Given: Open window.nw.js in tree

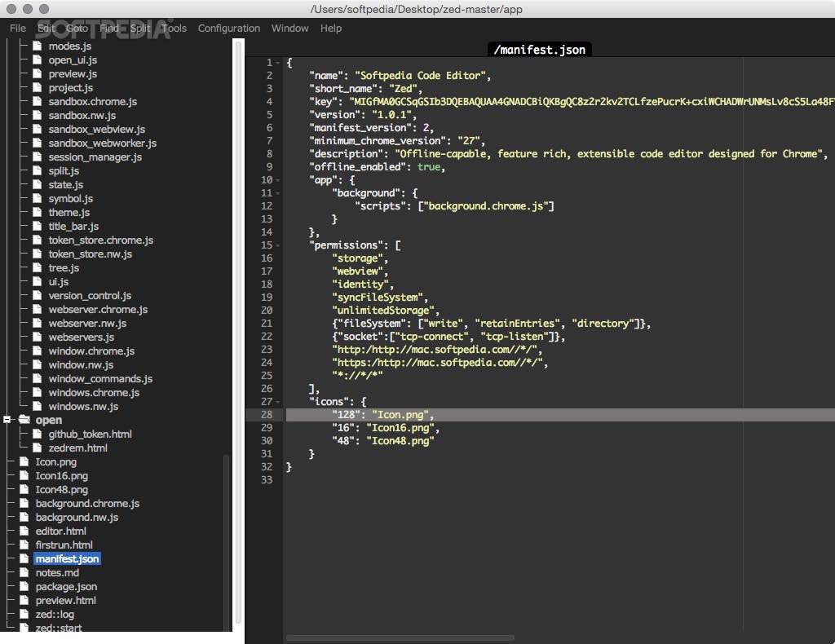Looking at the screenshot, I should (x=81, y=364).
